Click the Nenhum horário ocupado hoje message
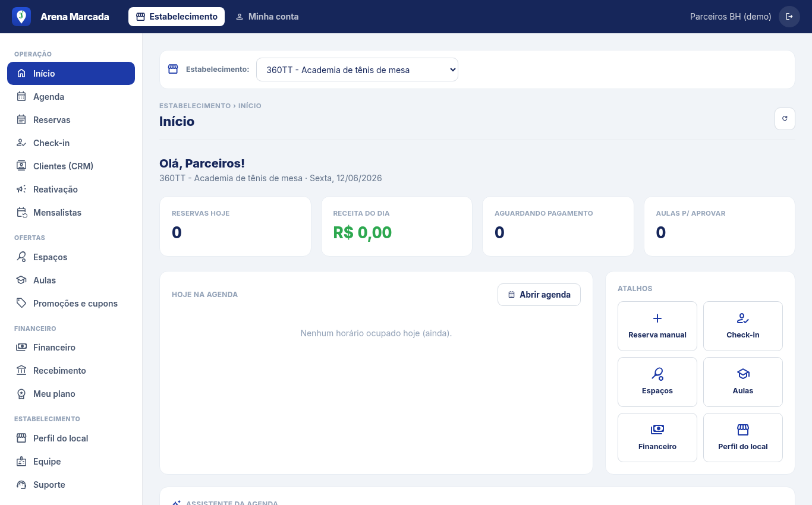Image resolution: width=812 pixels, height=505 pixels. (376, 333)
